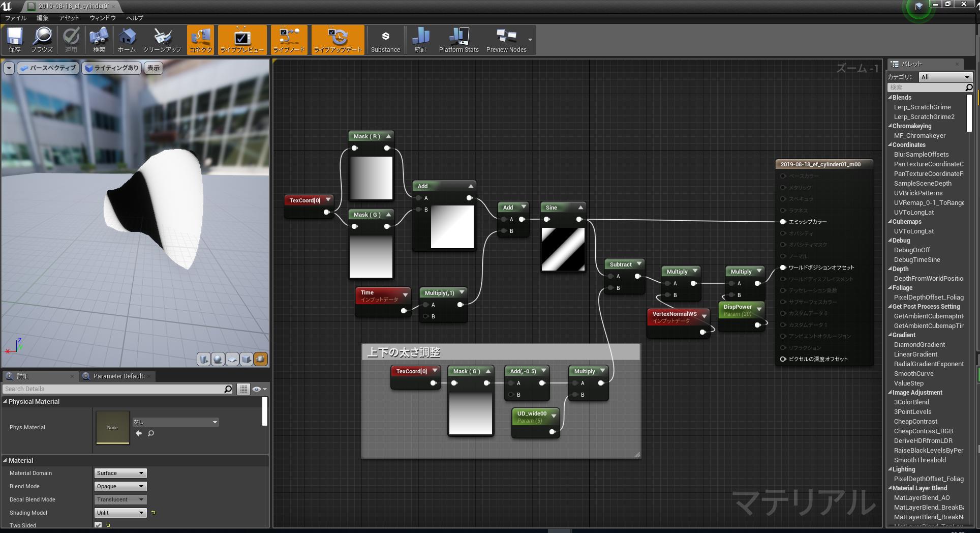Toggle Live Preview (ライブプレビュー) button

242,40
